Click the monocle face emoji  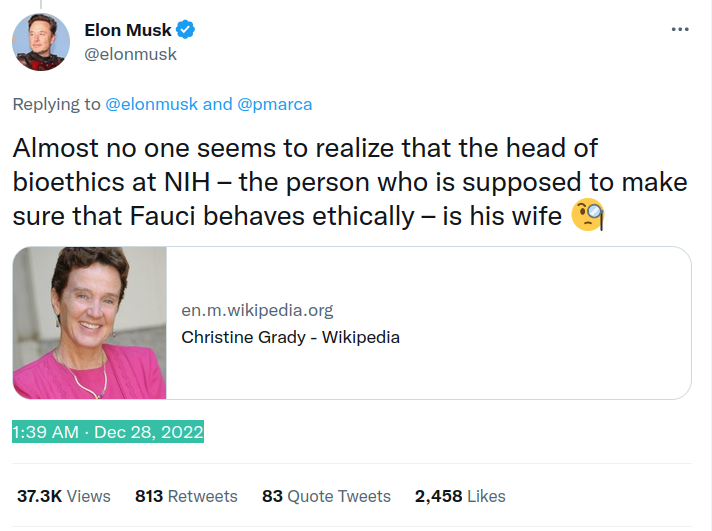(588, 214)
